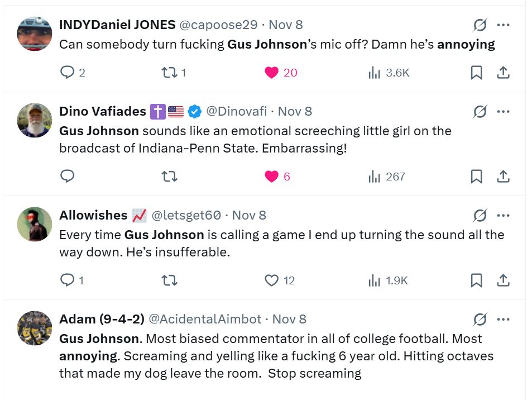Expand the three-dot menu on Allowishes' tweet
The width and height of the screenshot is (532, 400).
(x=504, y=215)
